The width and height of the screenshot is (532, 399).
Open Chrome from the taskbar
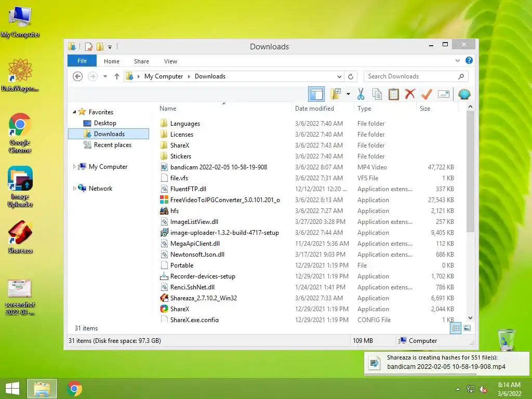74,389
